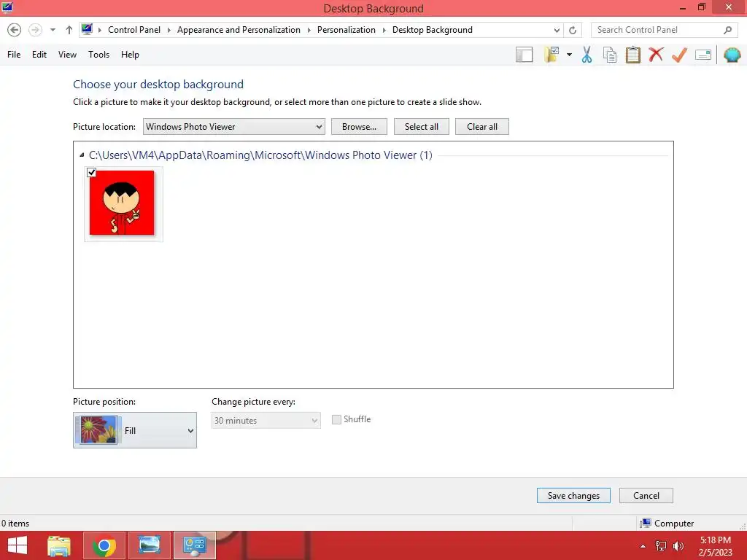Viewport: 747px width, 560px height.
Task: Toggle the Shuffle checkbox
Action: (x=336, y=419)
